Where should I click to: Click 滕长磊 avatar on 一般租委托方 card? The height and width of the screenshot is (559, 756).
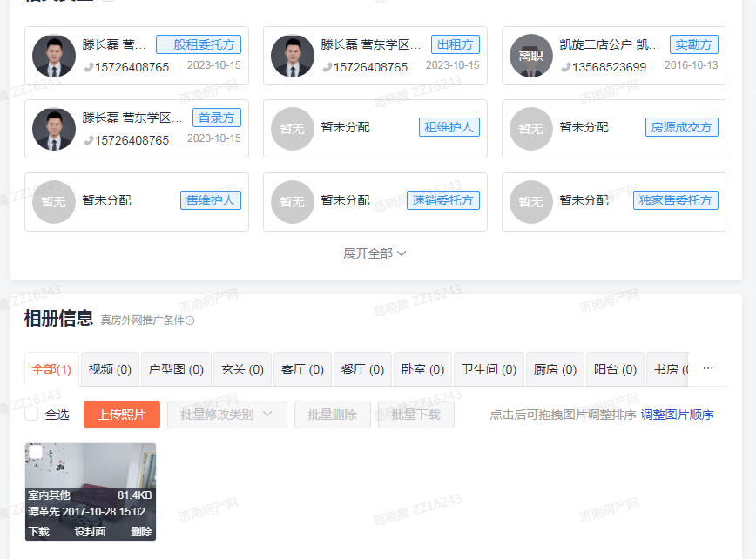[x=54, y=56]
